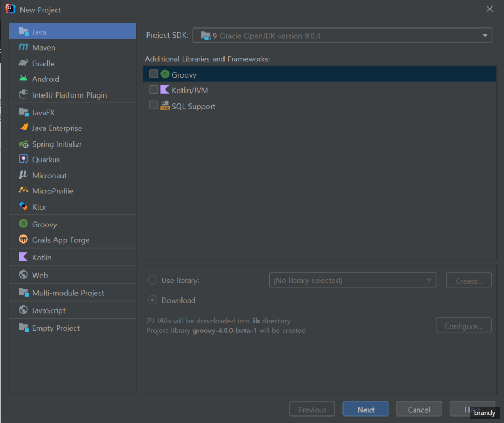Click the Previous button

[x=312, y=409]
